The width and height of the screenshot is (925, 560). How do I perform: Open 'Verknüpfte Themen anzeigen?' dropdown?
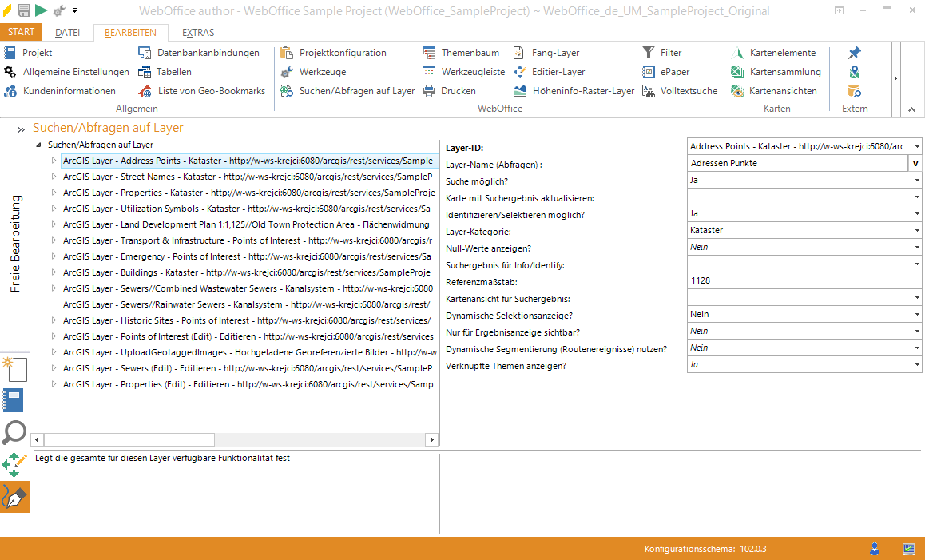917,365
